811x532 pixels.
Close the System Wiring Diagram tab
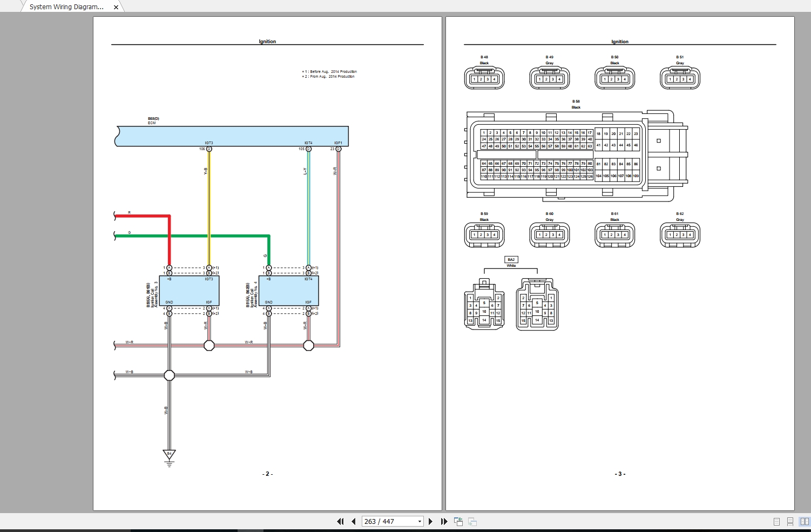[116, 7]
